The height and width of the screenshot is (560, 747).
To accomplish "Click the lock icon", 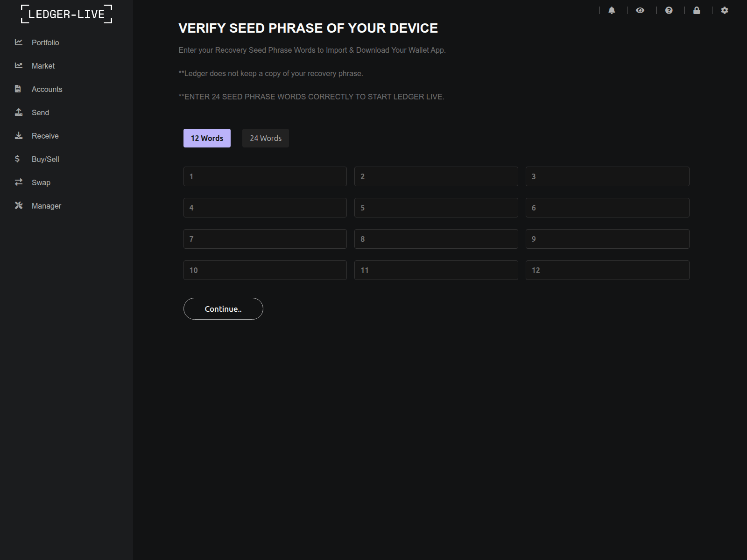I will point(697,10).
